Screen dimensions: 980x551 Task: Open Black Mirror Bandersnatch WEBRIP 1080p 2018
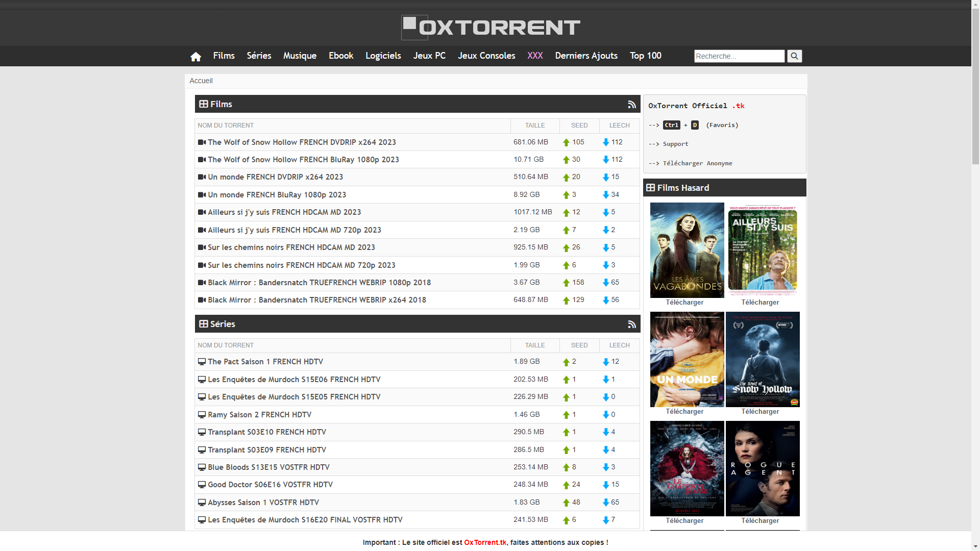319,283
